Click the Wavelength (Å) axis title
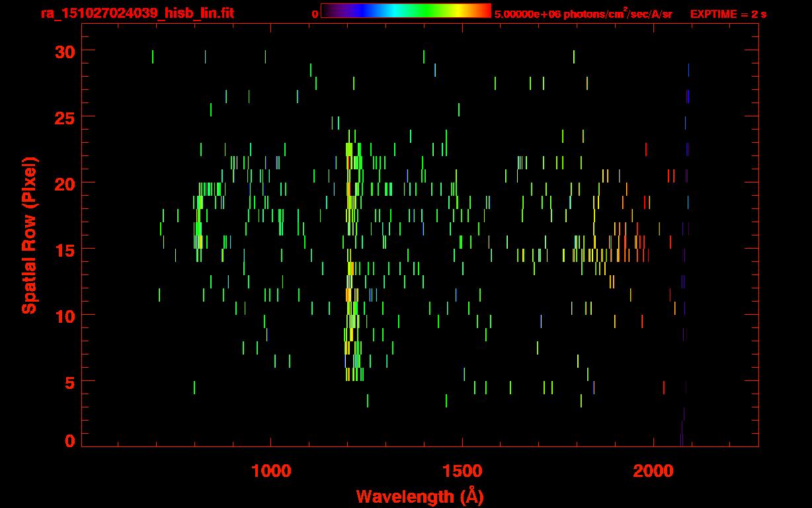812x508 pixels. (x=420, y=496)
